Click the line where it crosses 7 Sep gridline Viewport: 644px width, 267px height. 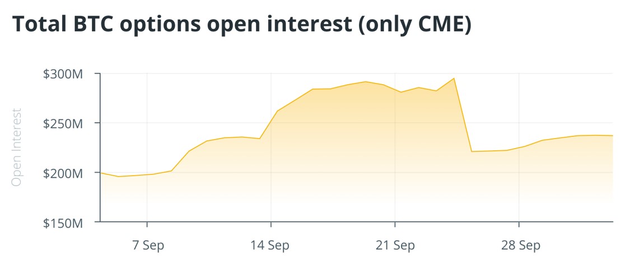147,174
